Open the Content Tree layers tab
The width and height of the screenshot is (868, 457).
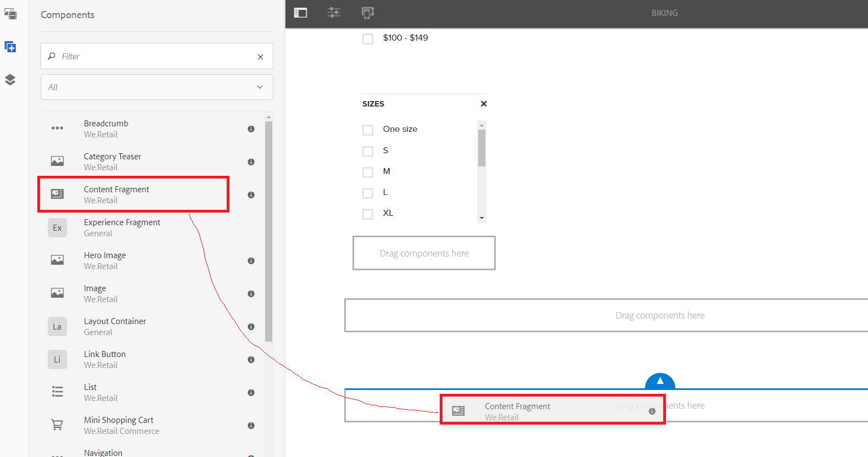[10, 80]
